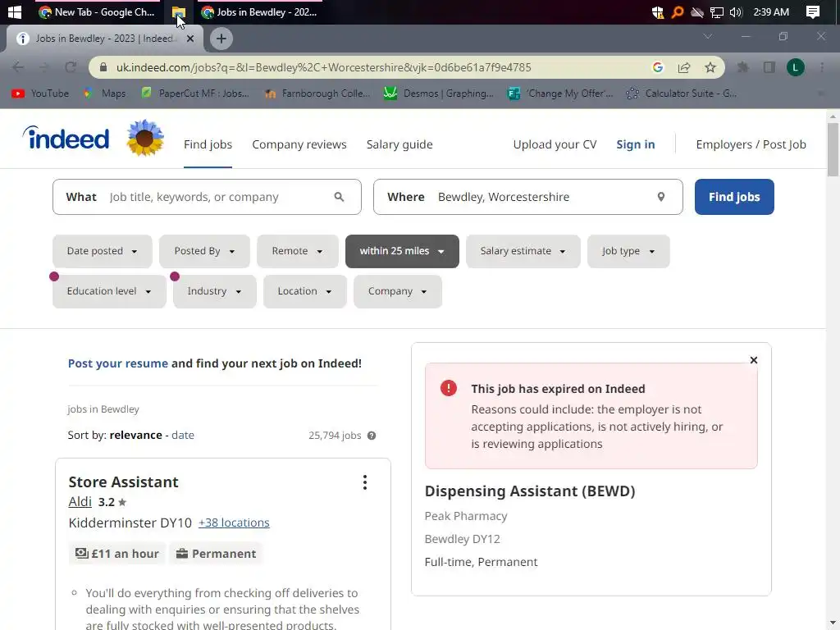Click Google icon in address bar
The width and height of the screenshot is (840, 630).
click(x=658, y=67)
